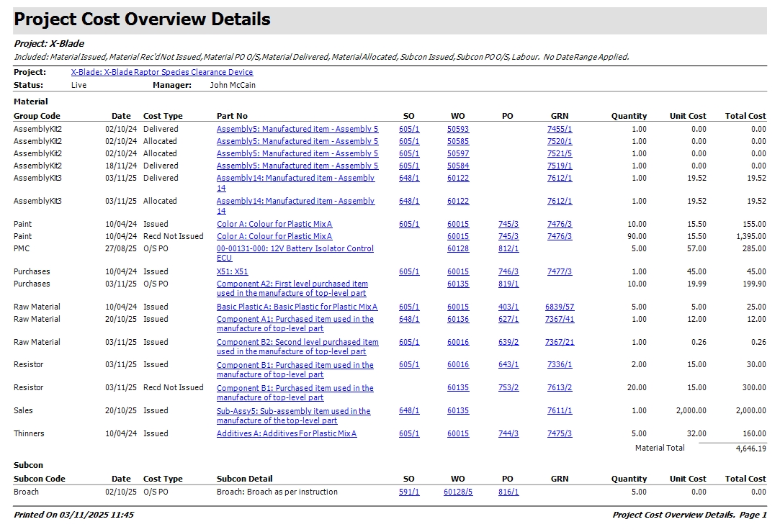The width and height of the screenshot is (780, 532).
Task: Click GRN link 7455/1
Action: 560,130
